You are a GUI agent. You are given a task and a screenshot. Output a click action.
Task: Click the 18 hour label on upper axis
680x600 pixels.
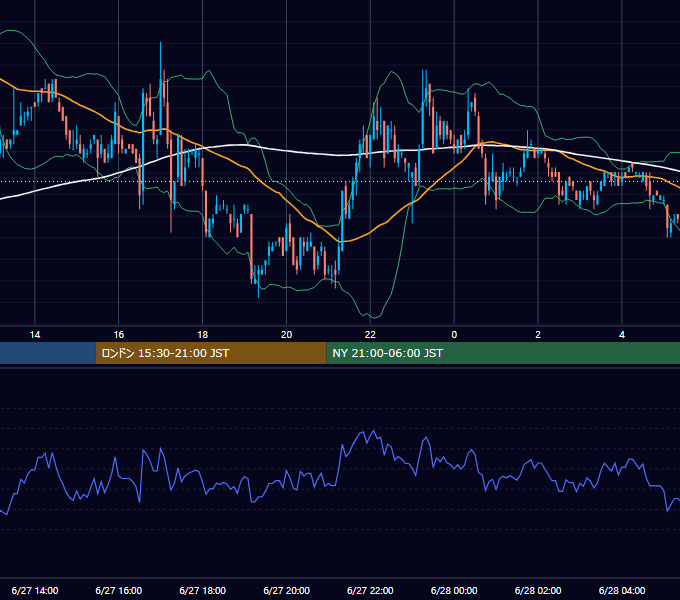(x=203, y=335)
